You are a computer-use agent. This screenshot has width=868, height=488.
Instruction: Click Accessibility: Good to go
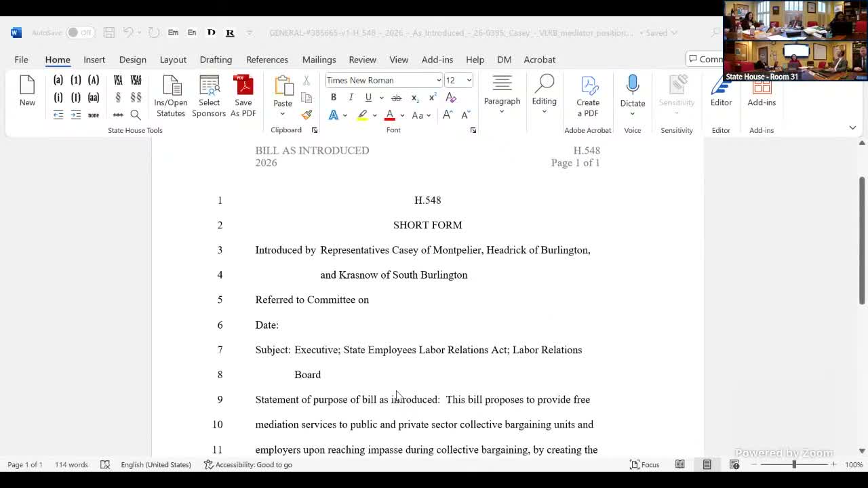(x=248, y=464)
